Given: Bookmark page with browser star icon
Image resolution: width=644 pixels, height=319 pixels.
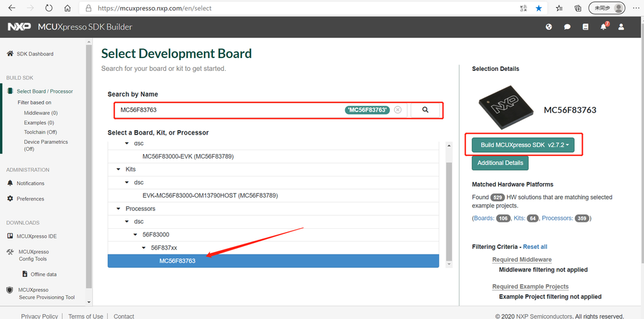Looking at the screenshot, I should [539, 8].
